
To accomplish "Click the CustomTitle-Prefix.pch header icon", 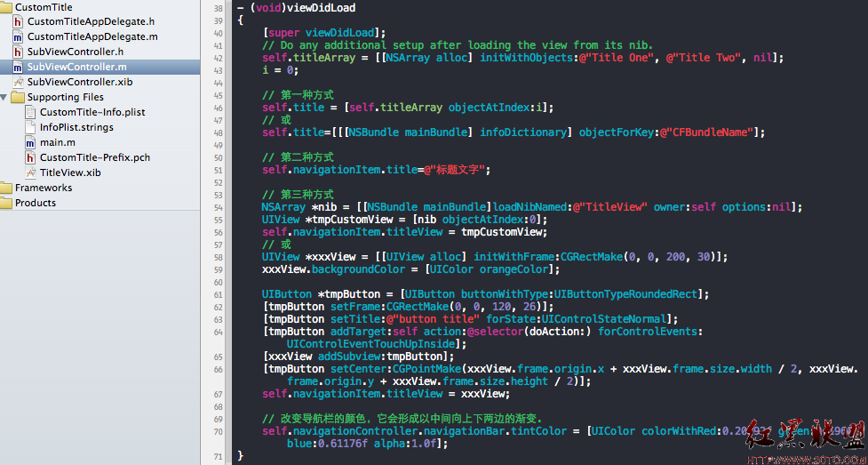I will [x=31, y=157].
